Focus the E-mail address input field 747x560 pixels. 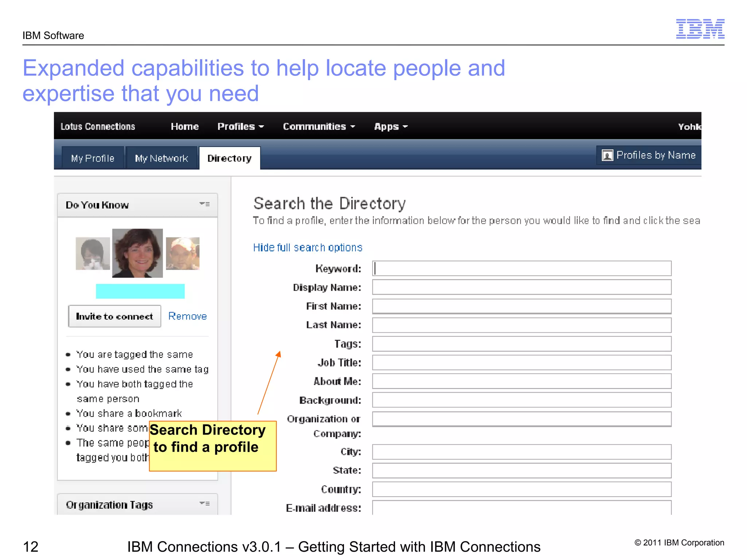(x=522, y=507)
